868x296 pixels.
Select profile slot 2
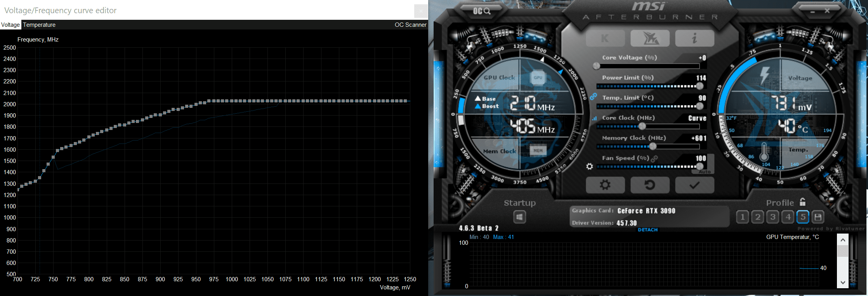tap(758, 217)
